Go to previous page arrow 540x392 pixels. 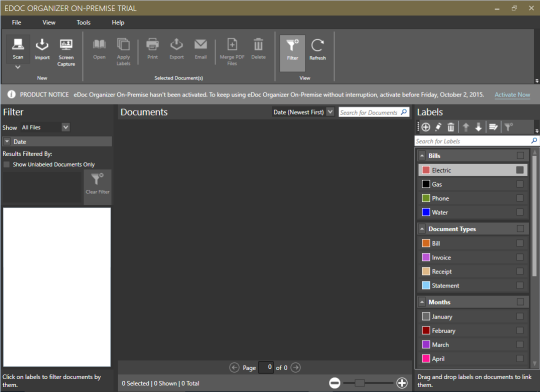[x=234, y=368]
